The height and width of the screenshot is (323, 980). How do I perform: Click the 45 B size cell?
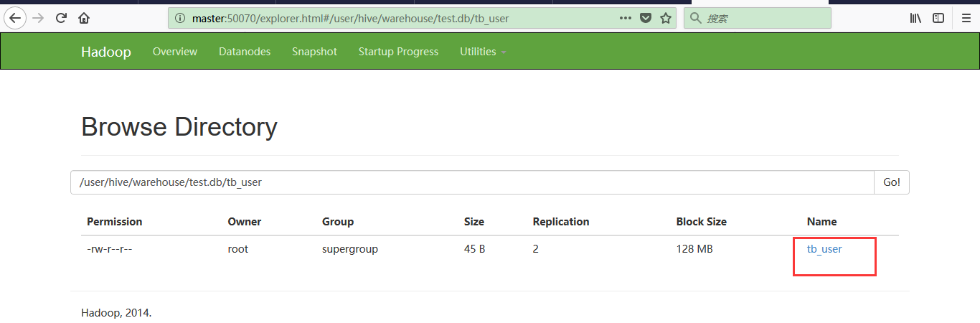click(x=475, y=249)
